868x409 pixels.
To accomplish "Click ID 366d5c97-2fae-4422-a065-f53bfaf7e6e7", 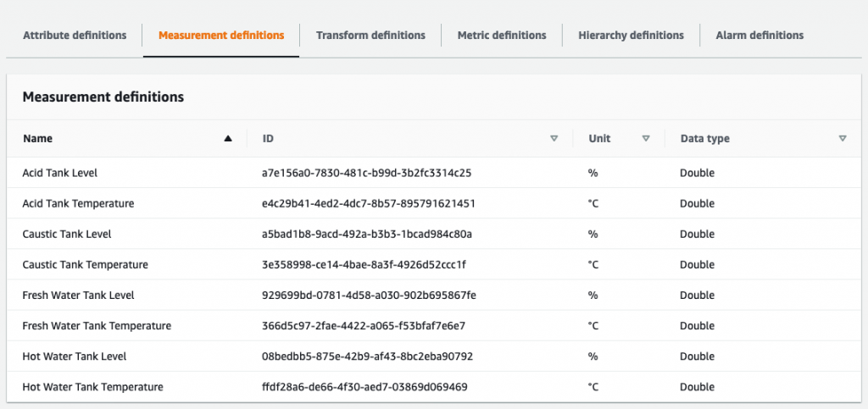I will point(364,325).
